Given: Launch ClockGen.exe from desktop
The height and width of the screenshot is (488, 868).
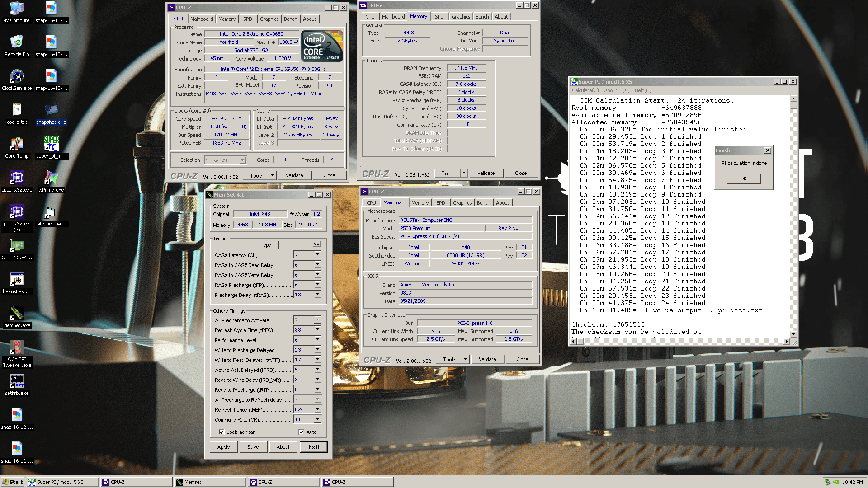Looking at the screenshot, I should tap(17, 80).
